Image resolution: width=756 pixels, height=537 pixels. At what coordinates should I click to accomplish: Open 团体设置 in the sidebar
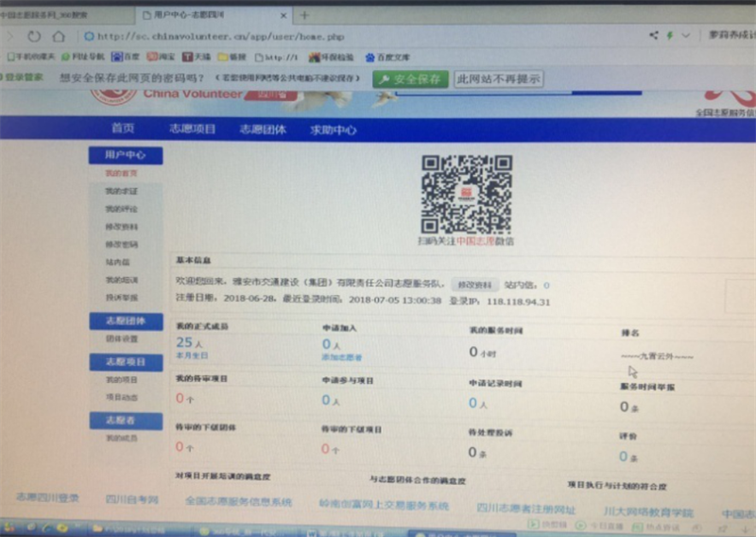coord(121,338)
